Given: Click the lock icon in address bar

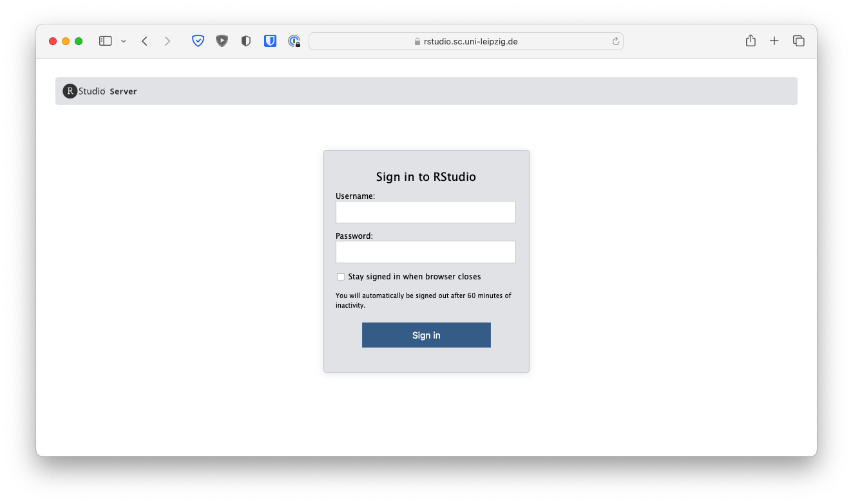Looking at the screenshot, I should [x=417, y=41].
